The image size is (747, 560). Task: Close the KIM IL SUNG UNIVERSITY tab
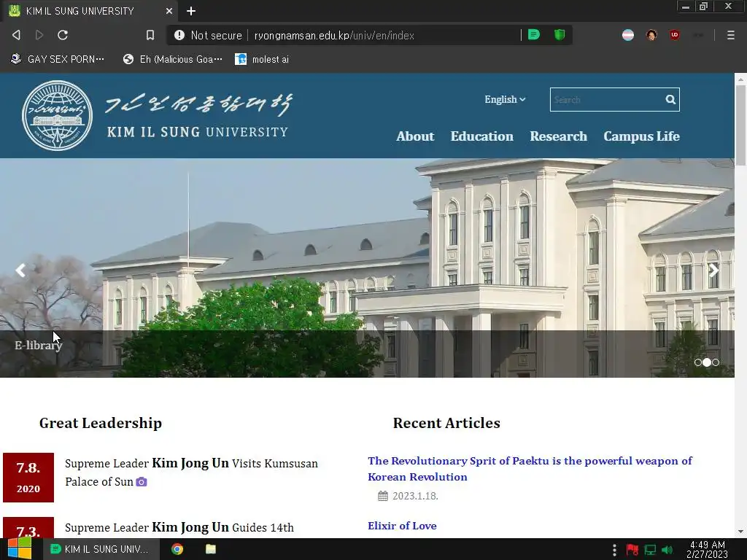click(x=169, y=11)
